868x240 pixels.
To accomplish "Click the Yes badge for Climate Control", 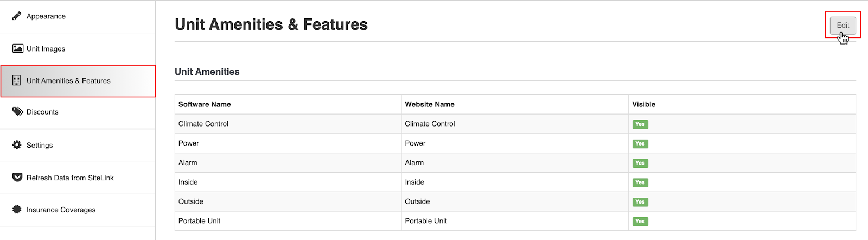I will pos(640,124).
